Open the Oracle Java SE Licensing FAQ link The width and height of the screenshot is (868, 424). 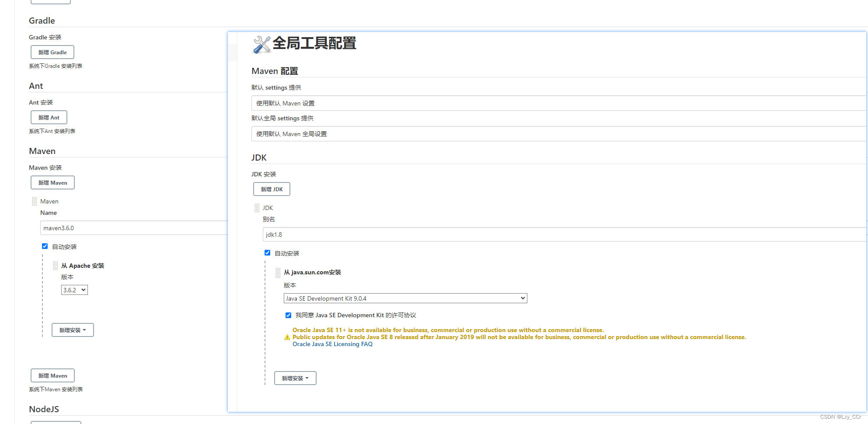pos(332,344)
